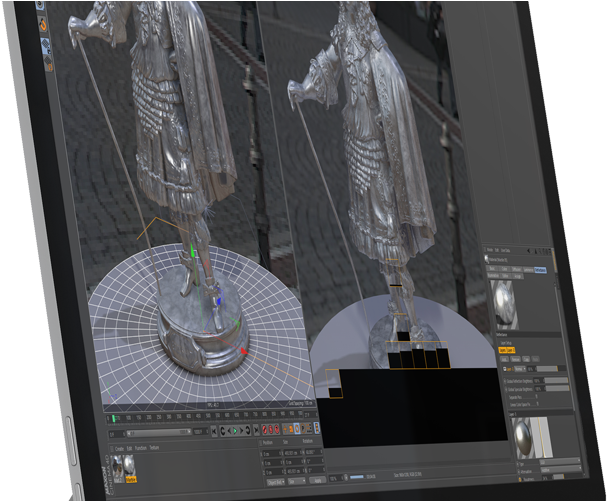Click highlighted icon at timeline toolbar end
This screenshot has height=501, width=607.
(x=317, y=427)
